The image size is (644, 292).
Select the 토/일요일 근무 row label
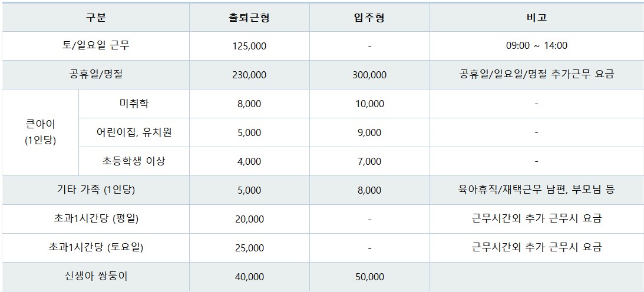pos(95,45)
